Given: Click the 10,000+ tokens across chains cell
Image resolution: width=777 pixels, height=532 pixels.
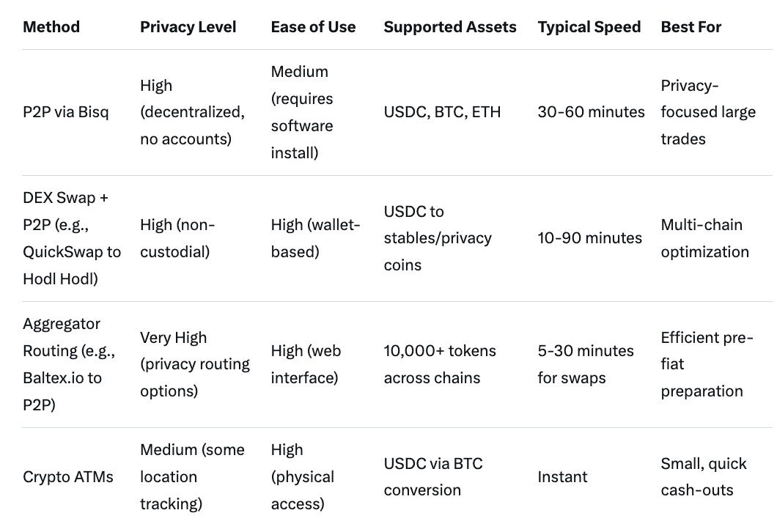Looking at the screenshot, I should 439,364.
